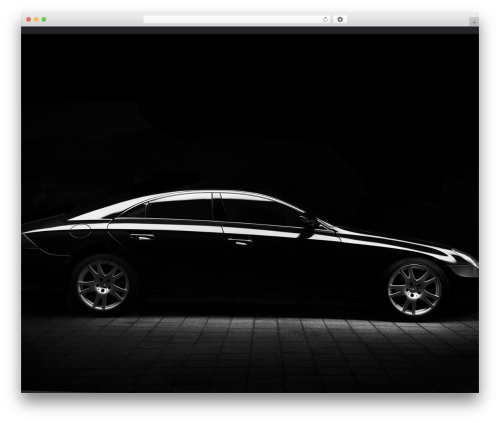The image size is (500, 423).
Task: Maximize the window with green button
Action: [44, 19]
